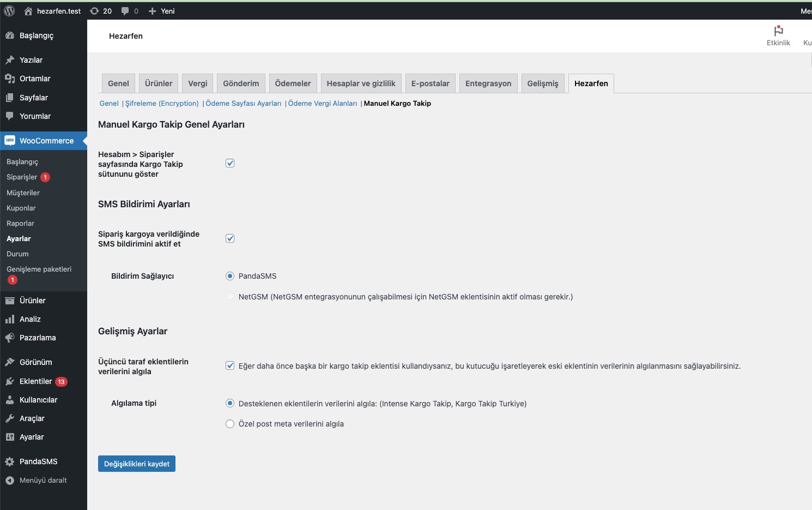Switch to the Ürünler settings tab
This screenshot has height=510, width=812.
click(x=159, y=83)
